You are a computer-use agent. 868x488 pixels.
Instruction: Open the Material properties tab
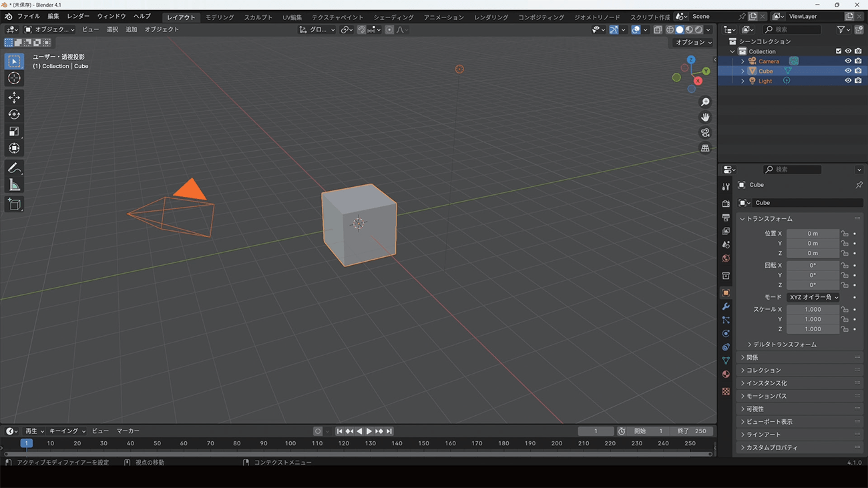[x=726, y=375]
